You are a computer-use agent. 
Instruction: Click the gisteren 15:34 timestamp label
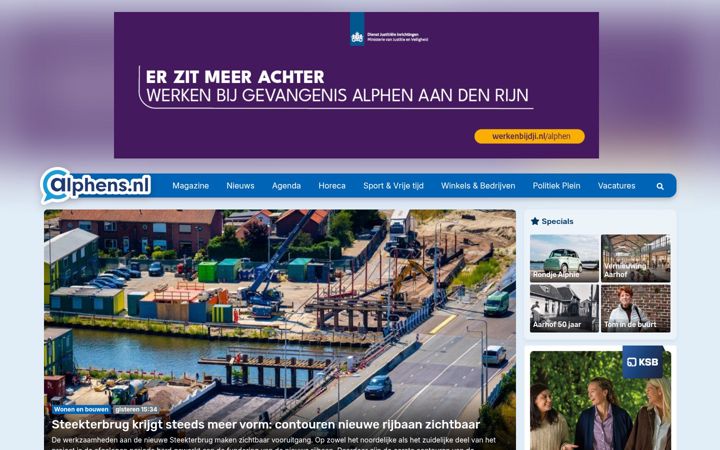136,409
